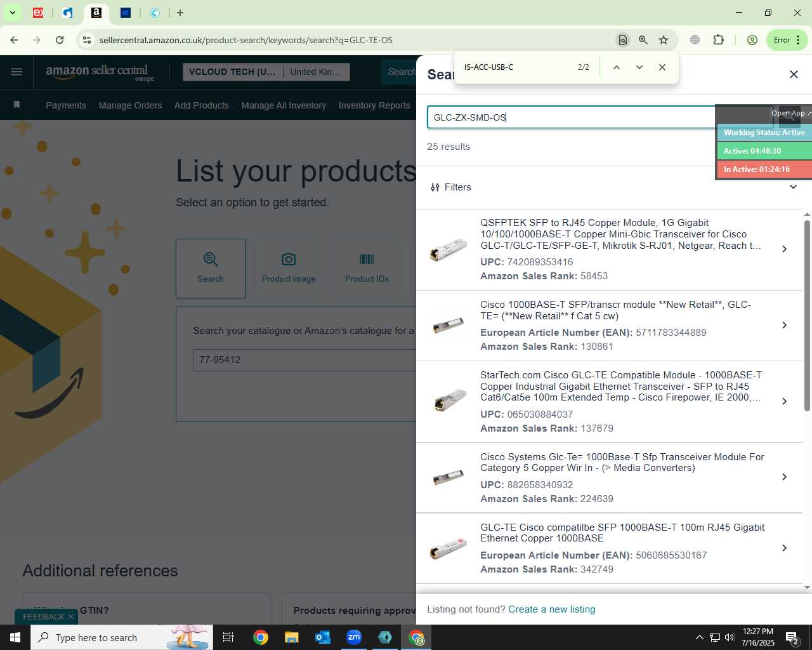This screenshot has height=650, width=812.
Task: Click the find-in-page icon in address bar
Action: pyautogui.click(x=623, y=40)
